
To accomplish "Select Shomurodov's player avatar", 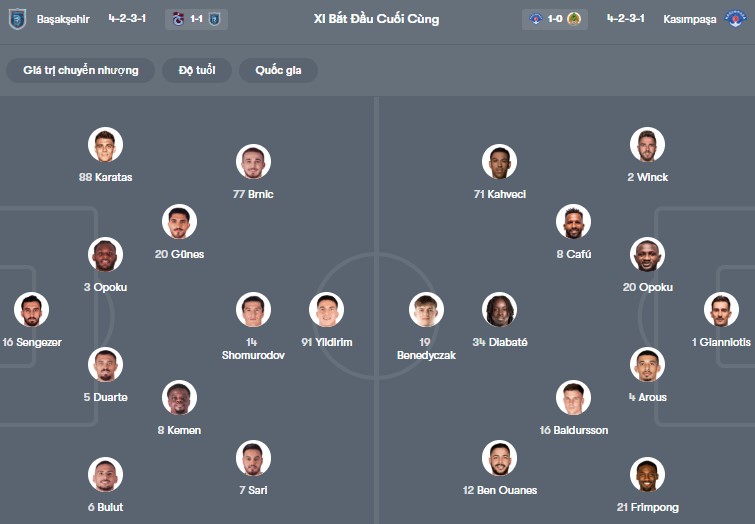I will click(x=253, y=310).
